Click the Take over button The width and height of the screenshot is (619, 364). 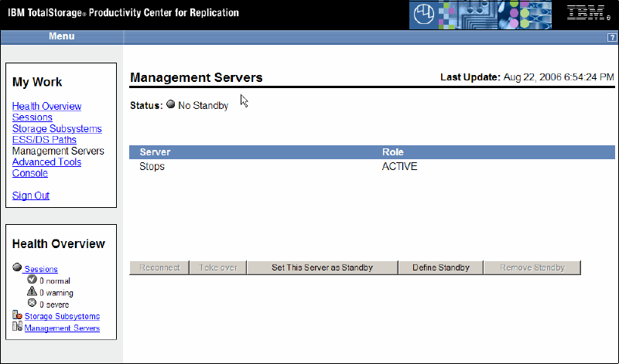pos(218,267)
